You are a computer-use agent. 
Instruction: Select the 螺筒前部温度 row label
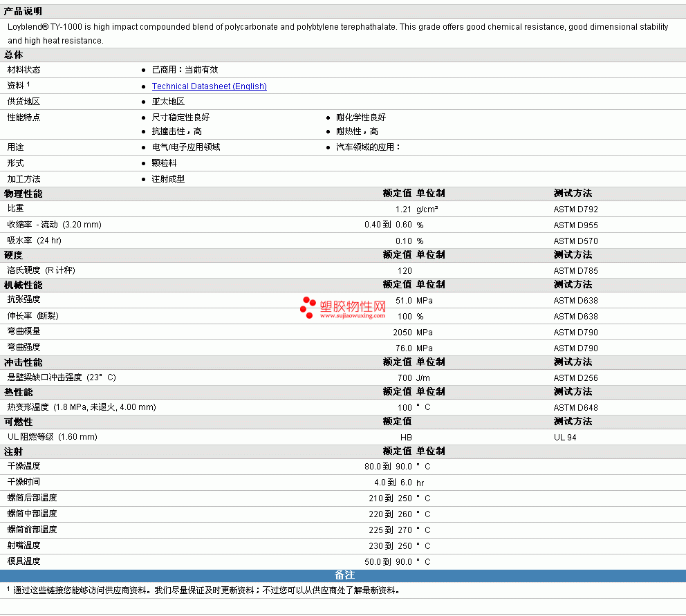pos(32,530)
